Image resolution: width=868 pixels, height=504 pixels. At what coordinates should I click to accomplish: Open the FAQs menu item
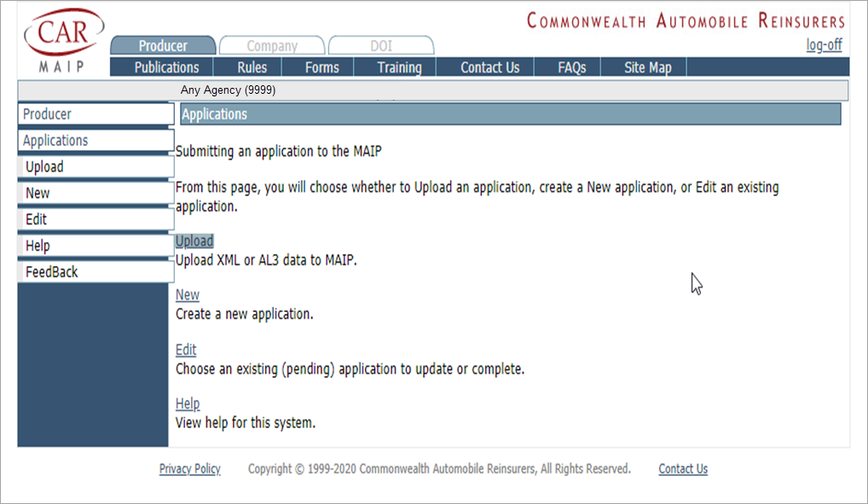coord(571,67)
